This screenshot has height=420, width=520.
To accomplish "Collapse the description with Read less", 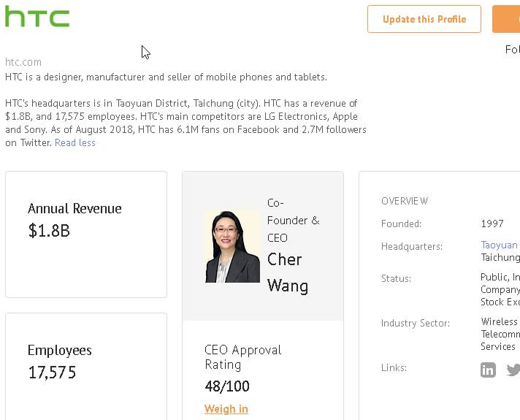I will point(75,142).
